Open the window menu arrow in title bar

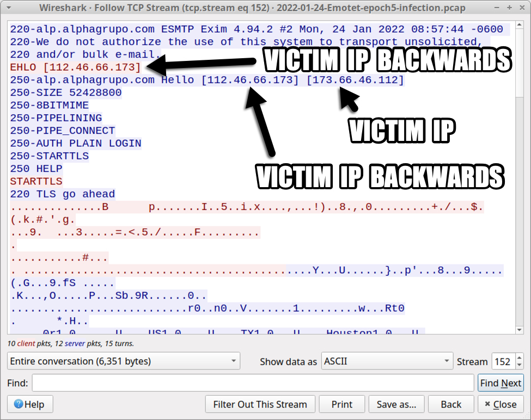pos(9,8)
